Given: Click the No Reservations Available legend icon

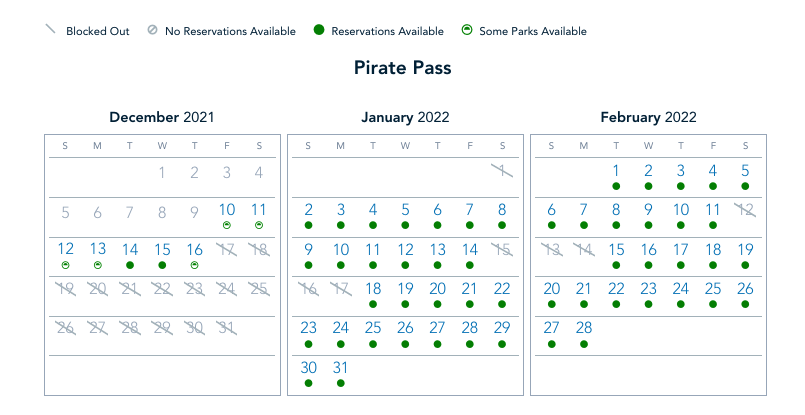Looking at the screenshot, I should 151,31.
